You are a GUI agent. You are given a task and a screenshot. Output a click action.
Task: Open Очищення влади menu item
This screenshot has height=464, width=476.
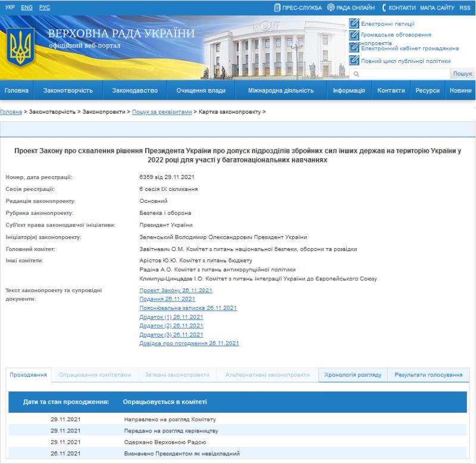(201, 90)
